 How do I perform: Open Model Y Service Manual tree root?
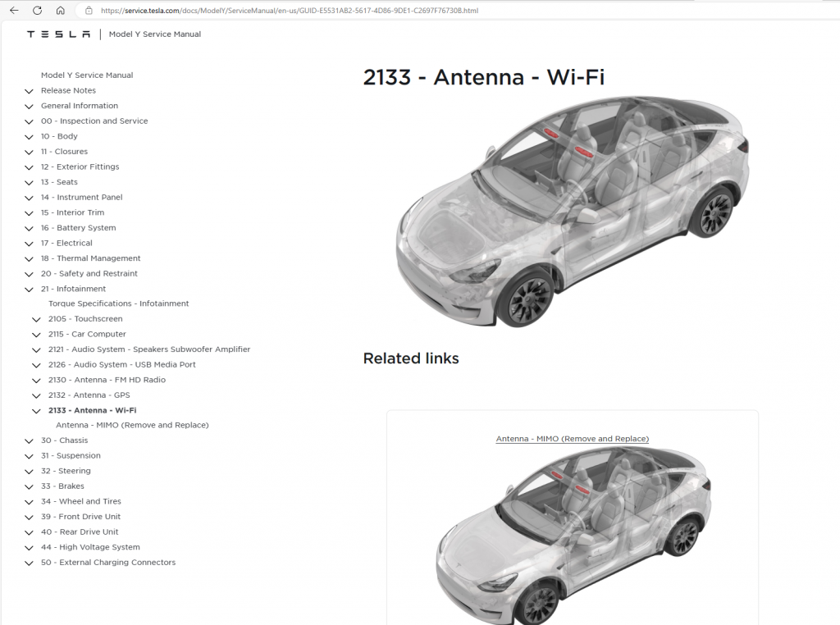[x=87, y=75]
